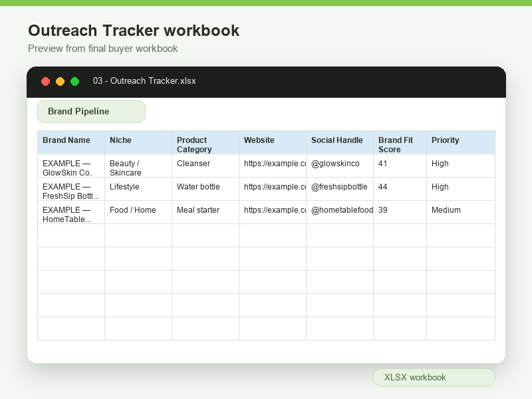Click the red close window dot
The height and width of the screenshot is (399, 532).
tap(45, 81)
